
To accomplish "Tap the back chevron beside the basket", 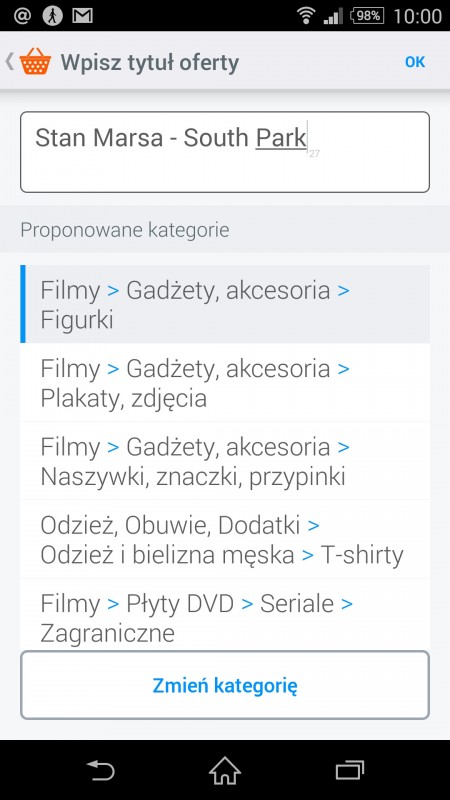I will 10,61.
